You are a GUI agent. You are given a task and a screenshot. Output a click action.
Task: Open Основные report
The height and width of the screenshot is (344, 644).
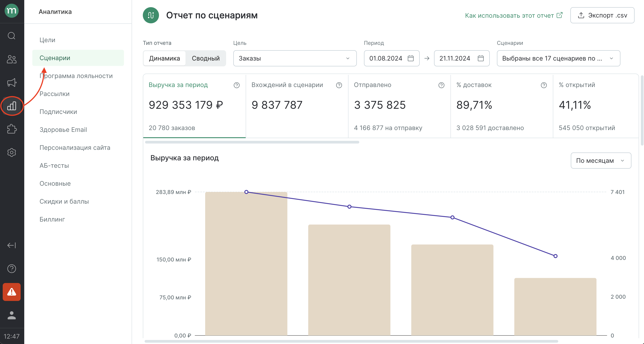pos(55,183)
